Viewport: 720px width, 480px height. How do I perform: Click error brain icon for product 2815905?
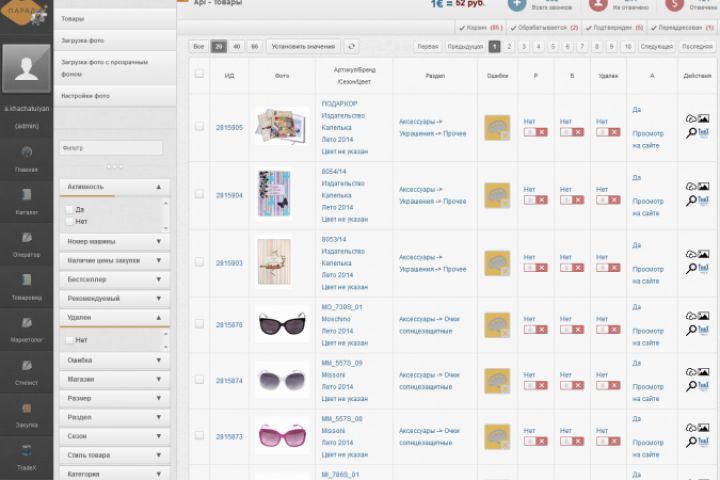point(497,128)
